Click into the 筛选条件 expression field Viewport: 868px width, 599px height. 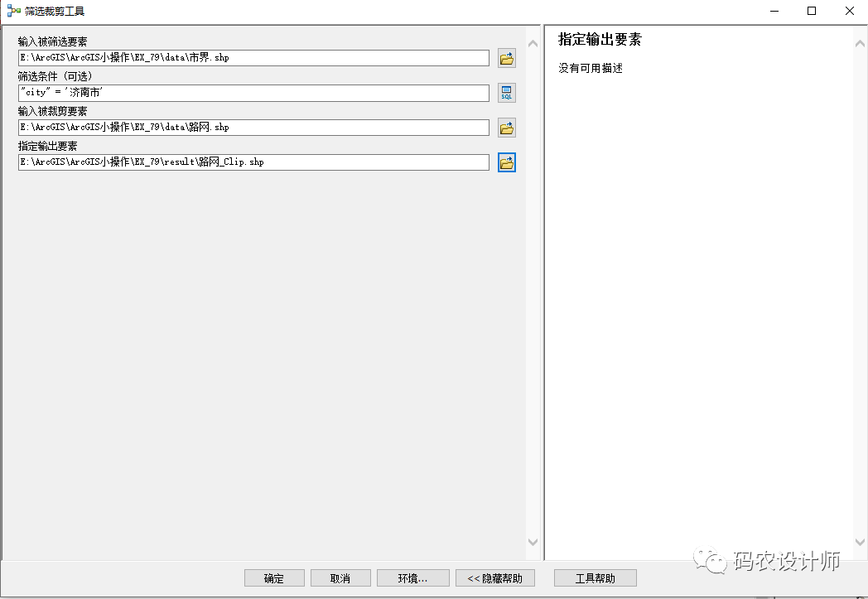click(x=253, y=93)
